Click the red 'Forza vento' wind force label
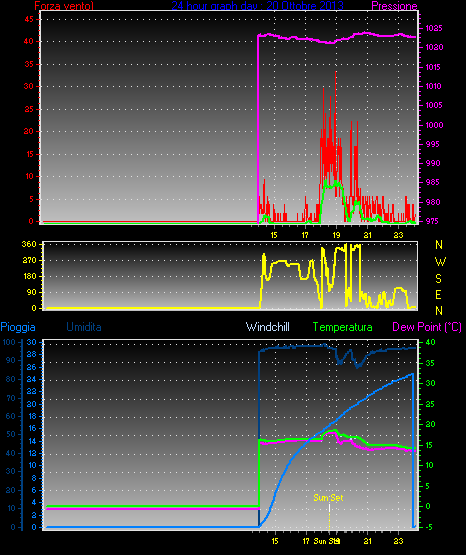The image size is (466, 555). click(x=64, y=5)
